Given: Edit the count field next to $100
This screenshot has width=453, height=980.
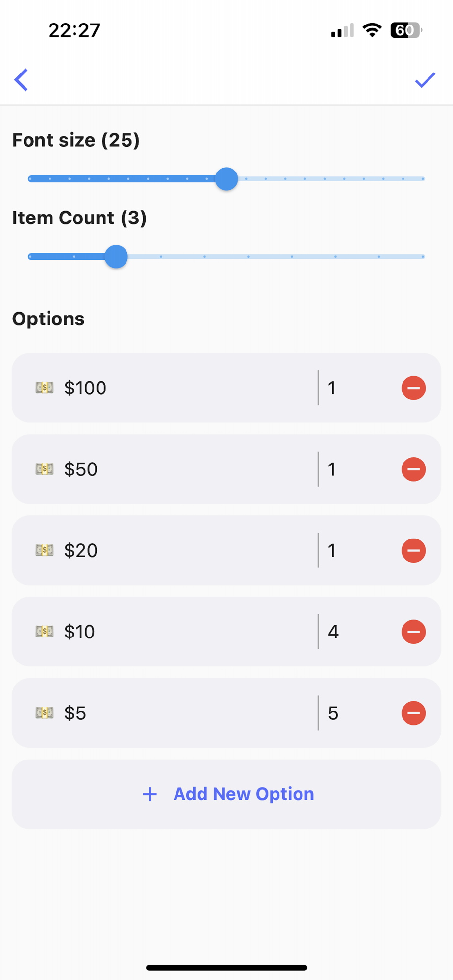Looking at the screenshot, I should point(355,388).
